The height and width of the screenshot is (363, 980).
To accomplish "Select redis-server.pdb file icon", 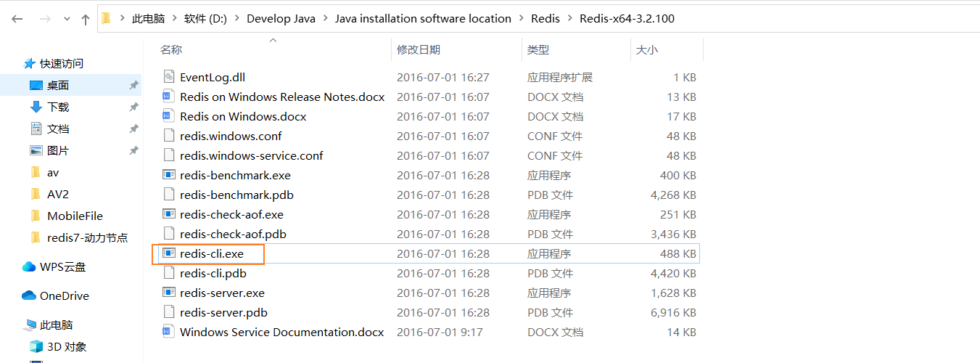I will (169, 312).
